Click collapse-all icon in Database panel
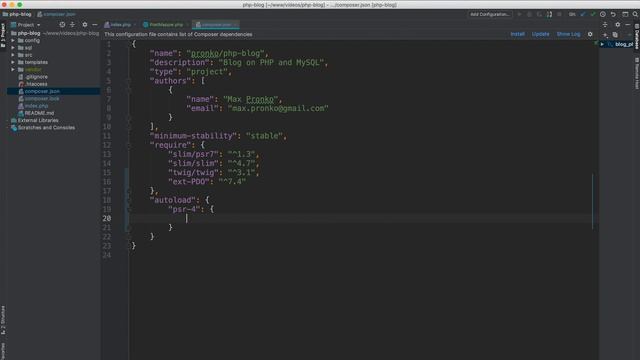This screenshot has width=640, height=360. click(605, 25)
